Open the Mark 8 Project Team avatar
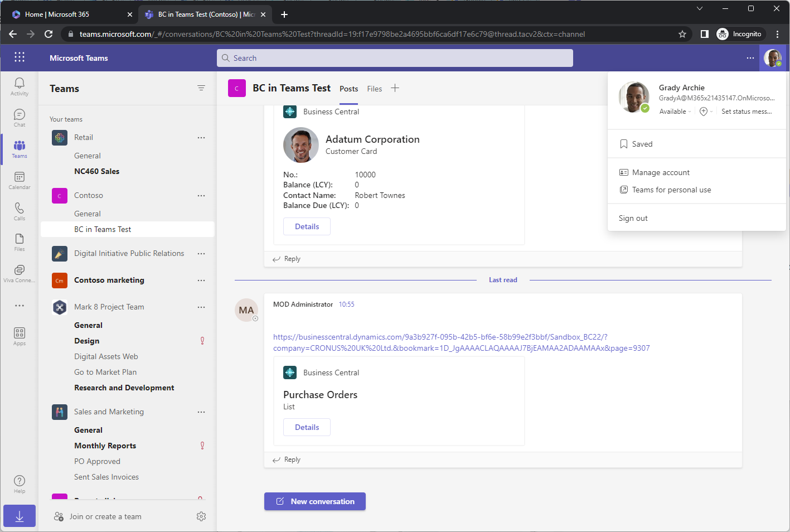 click(x=60, y=307)
